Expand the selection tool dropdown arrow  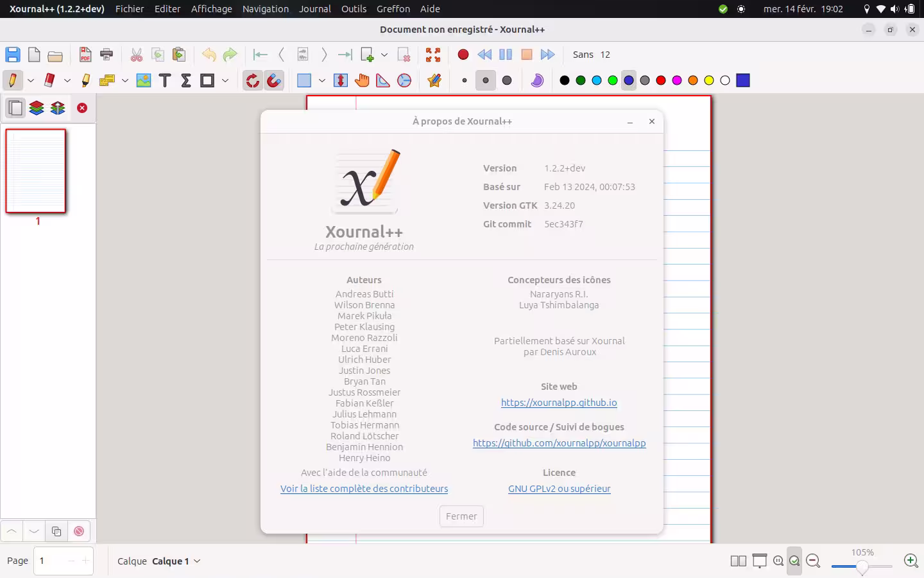click(321, 80)
